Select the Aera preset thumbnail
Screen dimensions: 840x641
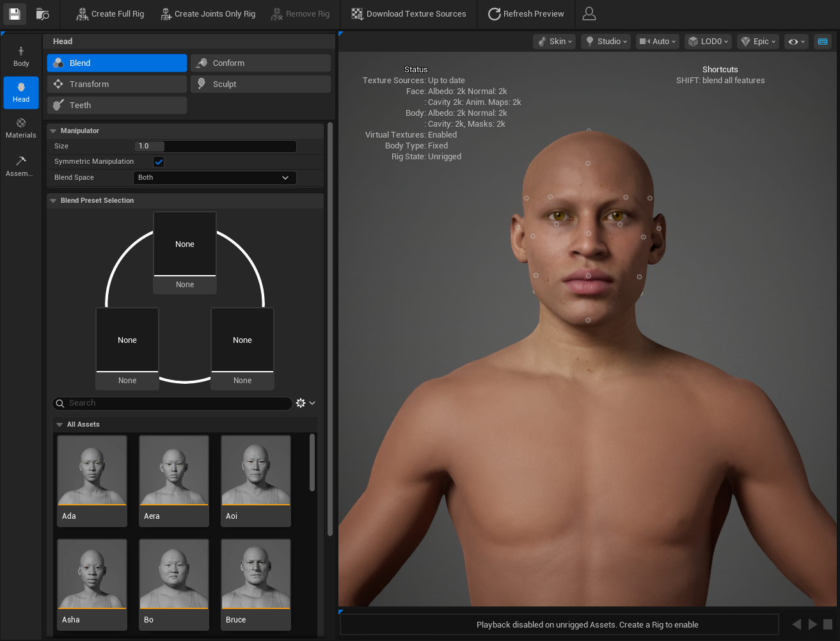tap(174, 481)
